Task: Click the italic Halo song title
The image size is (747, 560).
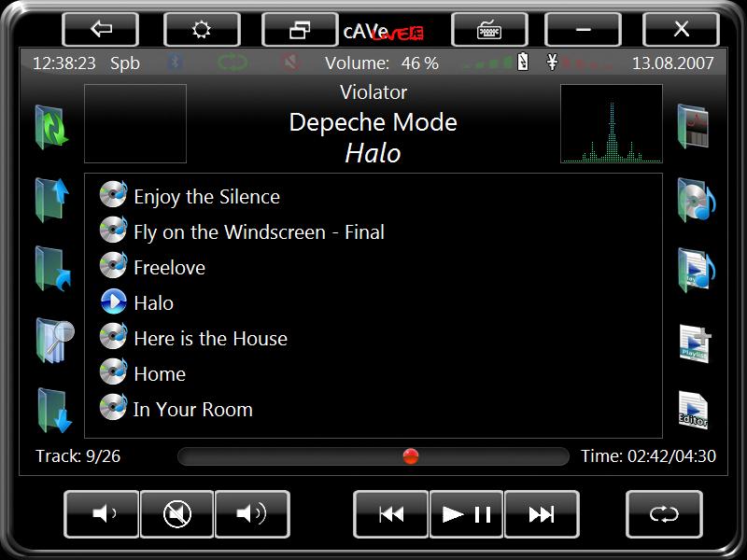Action: (373, 153)
